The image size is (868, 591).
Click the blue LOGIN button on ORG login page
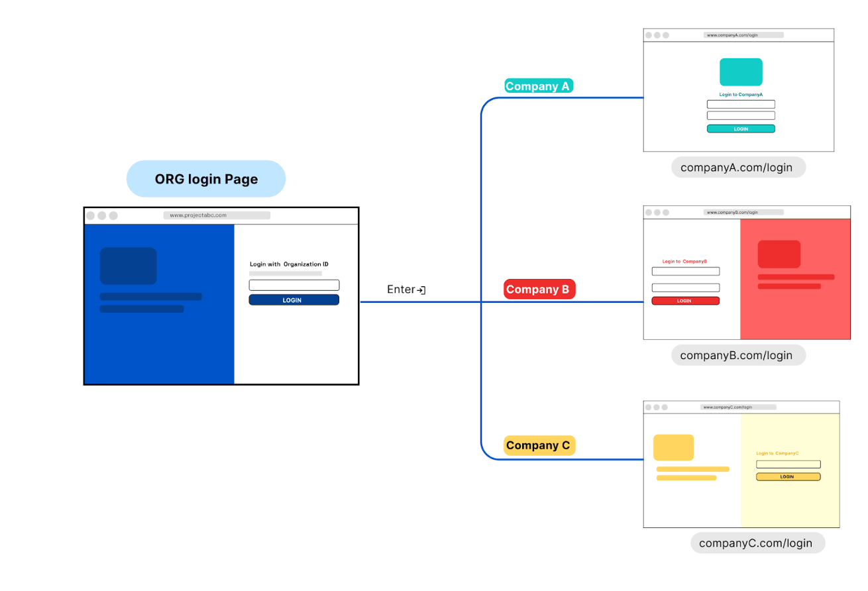click(x=294, y=300)
